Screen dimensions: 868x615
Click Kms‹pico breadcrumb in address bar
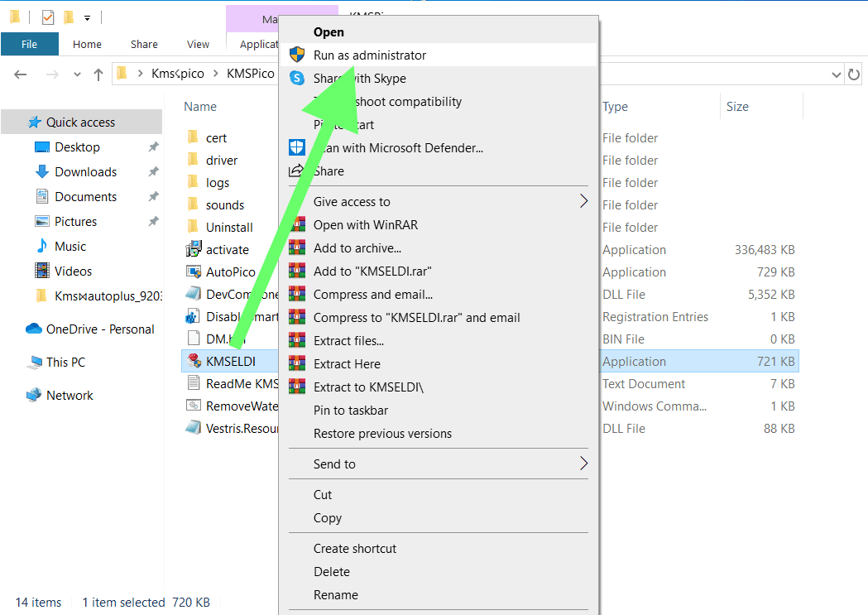(x=178, y=73)
